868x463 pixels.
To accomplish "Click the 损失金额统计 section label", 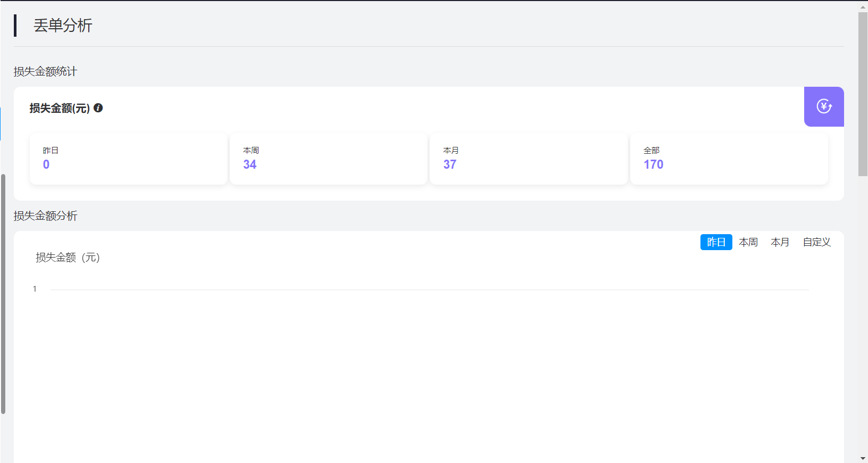I will (x=45, y=71).
